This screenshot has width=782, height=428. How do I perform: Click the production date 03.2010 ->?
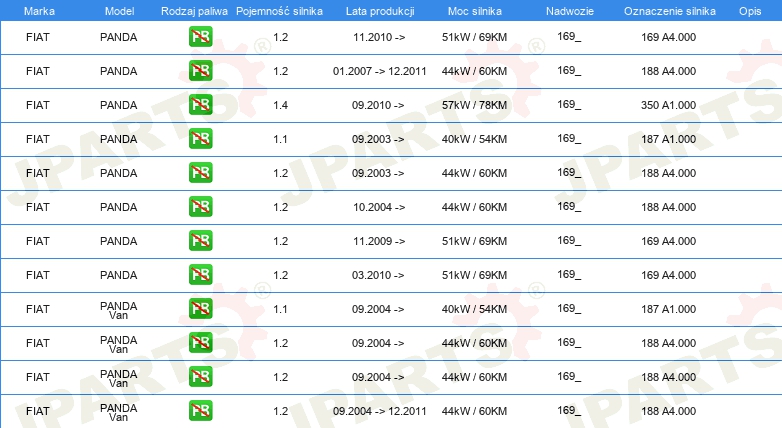pos(378,275)
